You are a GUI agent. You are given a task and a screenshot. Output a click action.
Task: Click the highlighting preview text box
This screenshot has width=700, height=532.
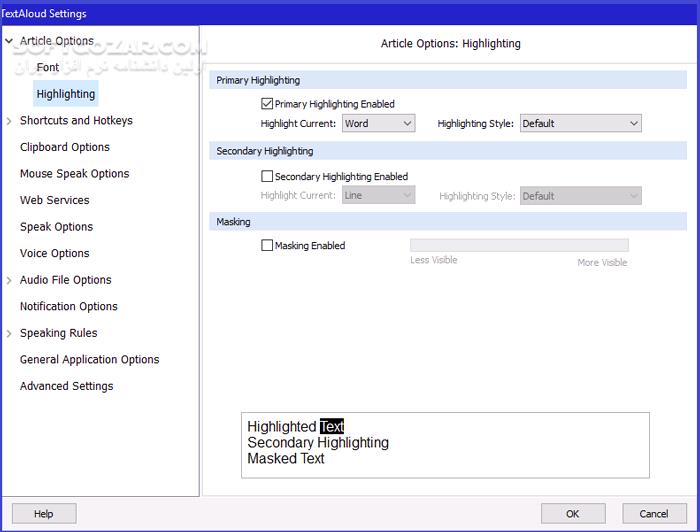pyautogui.click(x=446, y=445)
